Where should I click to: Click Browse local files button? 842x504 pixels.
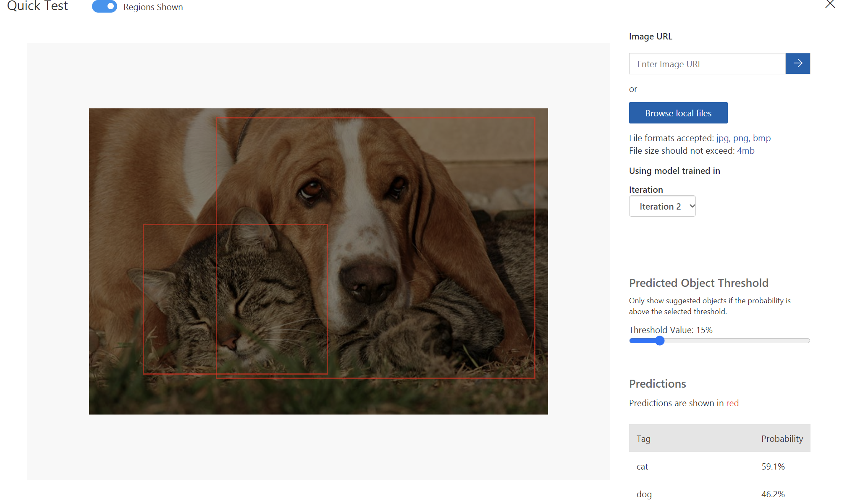point(678,113)
